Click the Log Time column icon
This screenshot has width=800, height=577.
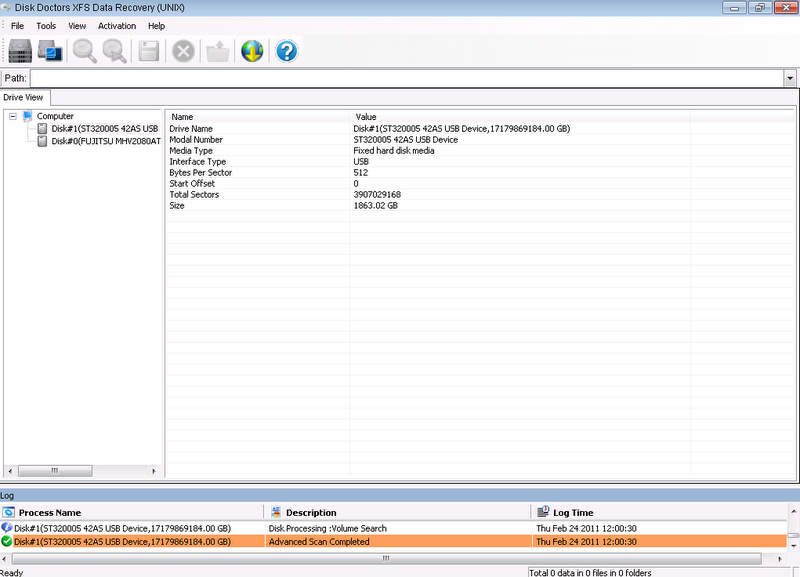click(x=543, y=512)
